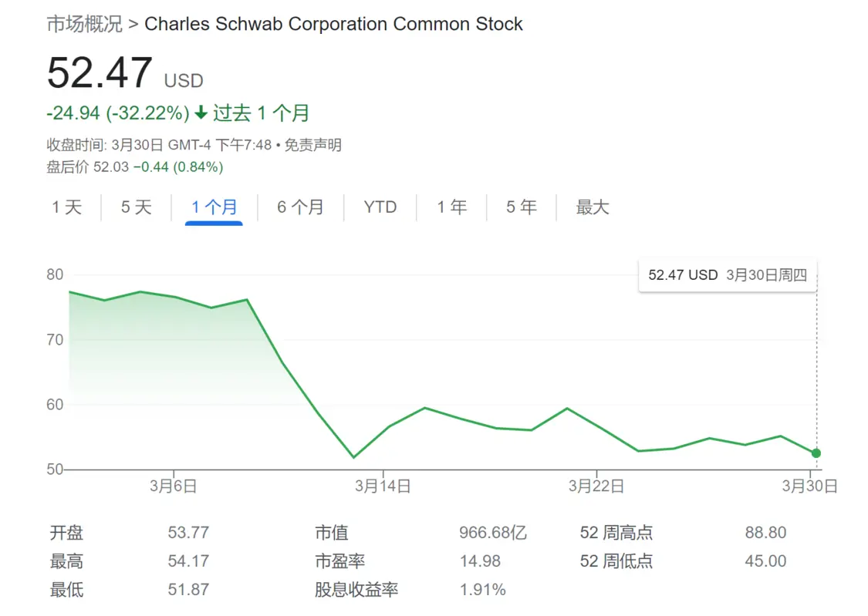Click the 3月6日 x-axis date label
Viewport: 868px width, 616px height.
[x=174, y=486]
